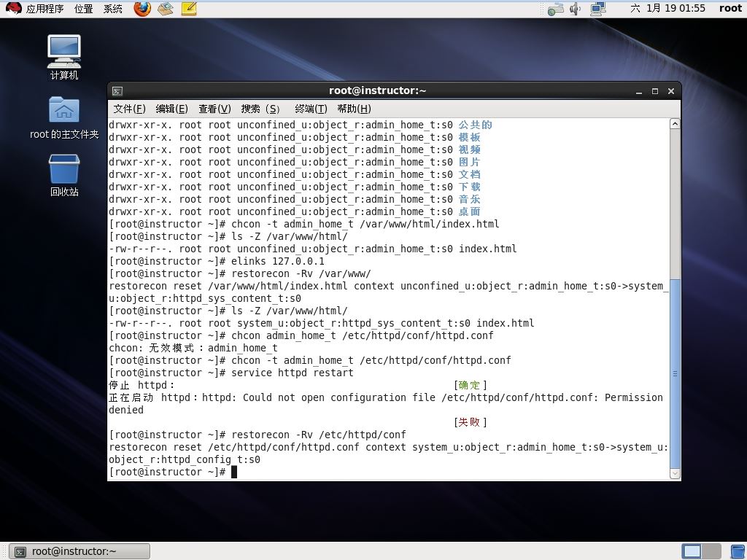Image resolution: width=747 pixels, height=560 pixels.
Task: Click the terminal window menu icon in title bar
Action: click(x=117, y=91)
